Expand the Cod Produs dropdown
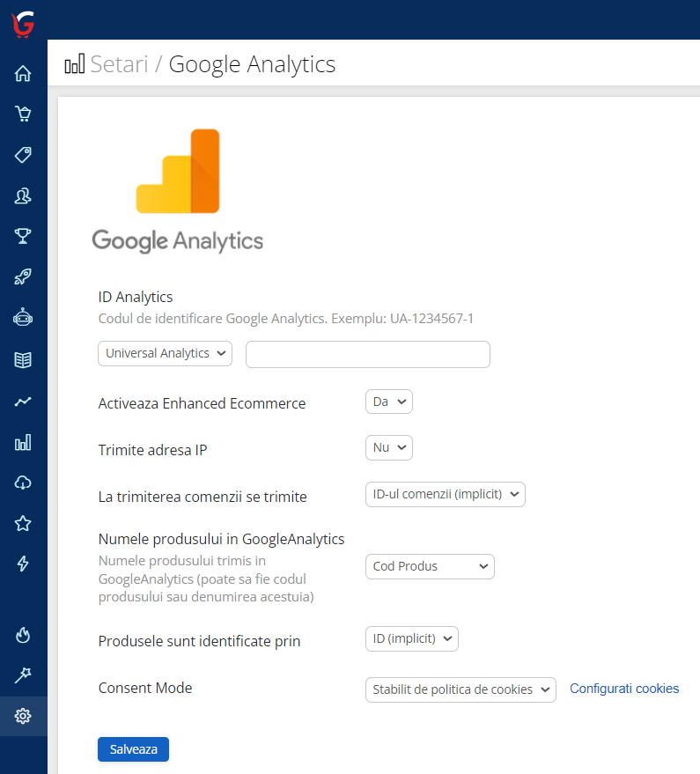This screenshot has width=700, height=774. tap(430, 566)
